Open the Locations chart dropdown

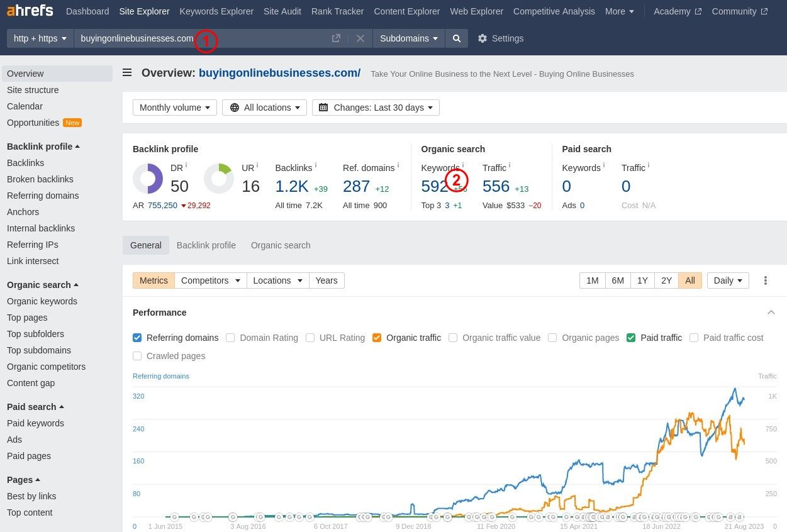[x=278, y=280]
